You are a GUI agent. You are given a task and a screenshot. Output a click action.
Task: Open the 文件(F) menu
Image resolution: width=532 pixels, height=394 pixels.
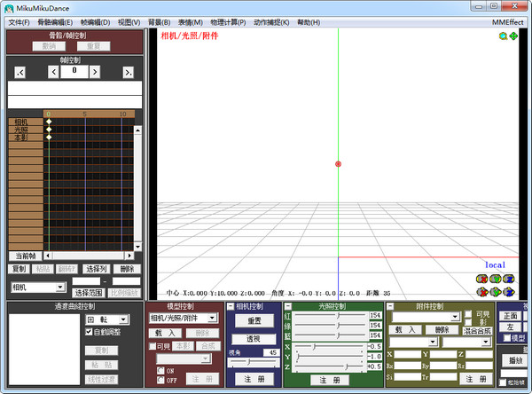point(19,21)
